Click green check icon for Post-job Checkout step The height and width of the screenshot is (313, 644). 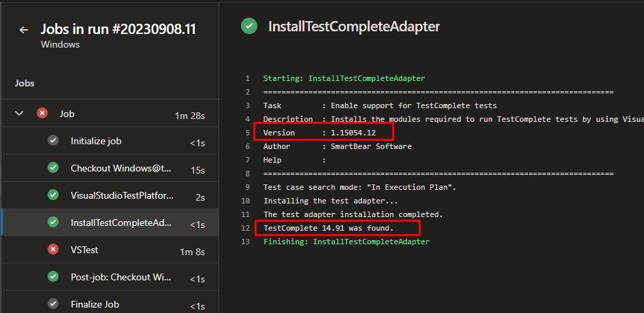point(53,277)
